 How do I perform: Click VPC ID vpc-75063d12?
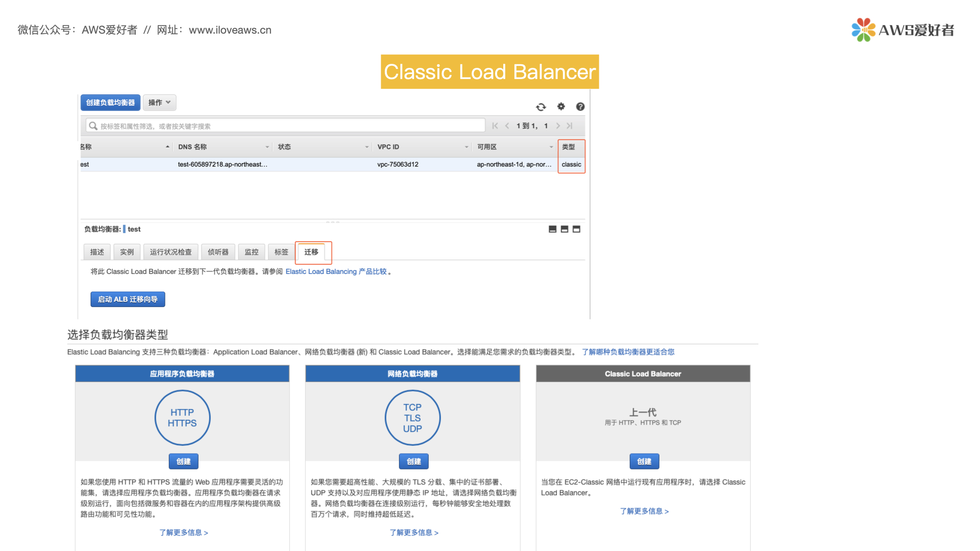398,164
